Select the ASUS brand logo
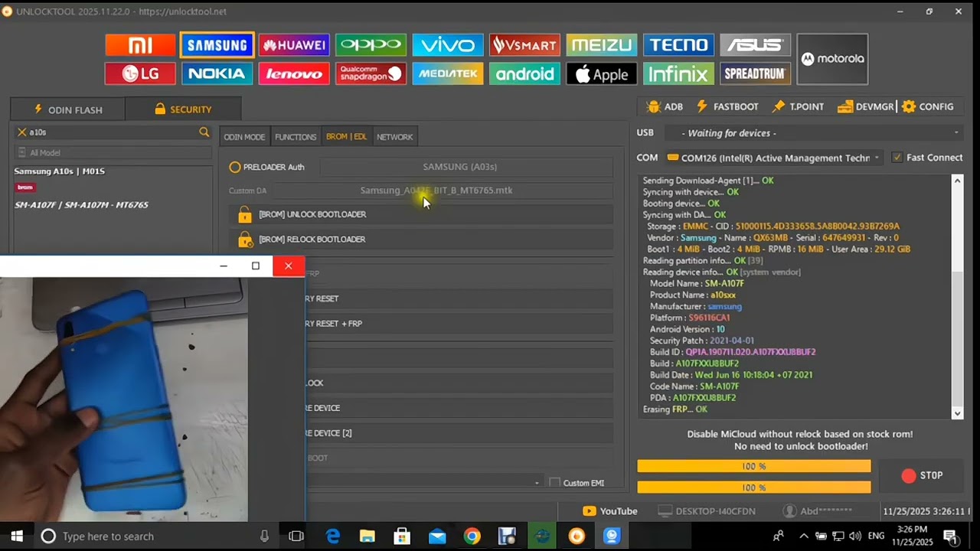 (x=755, y=45)
